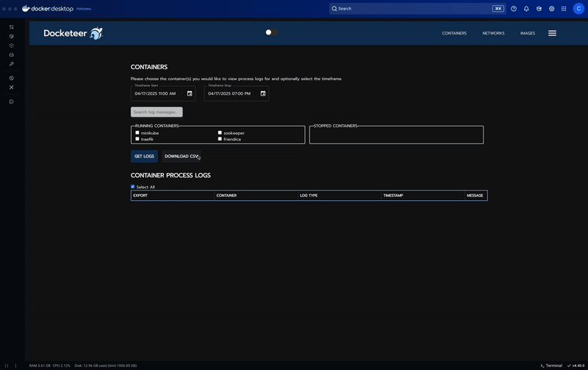This screenshot has height=370, width=588.
Task: Pause Docker Engine from status bar
Action: click(x=7, y=366)
